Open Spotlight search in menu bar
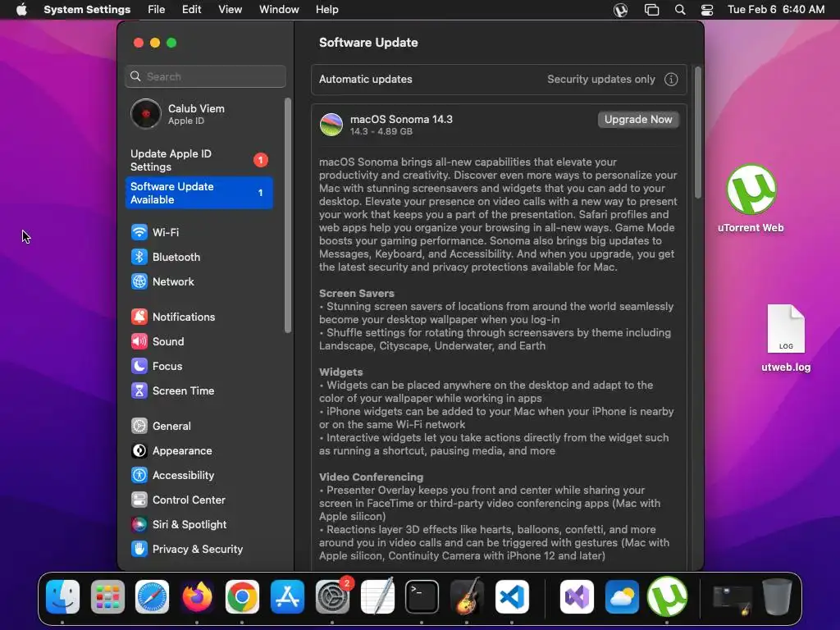This screenshot has width=840, height=630. 680,10
